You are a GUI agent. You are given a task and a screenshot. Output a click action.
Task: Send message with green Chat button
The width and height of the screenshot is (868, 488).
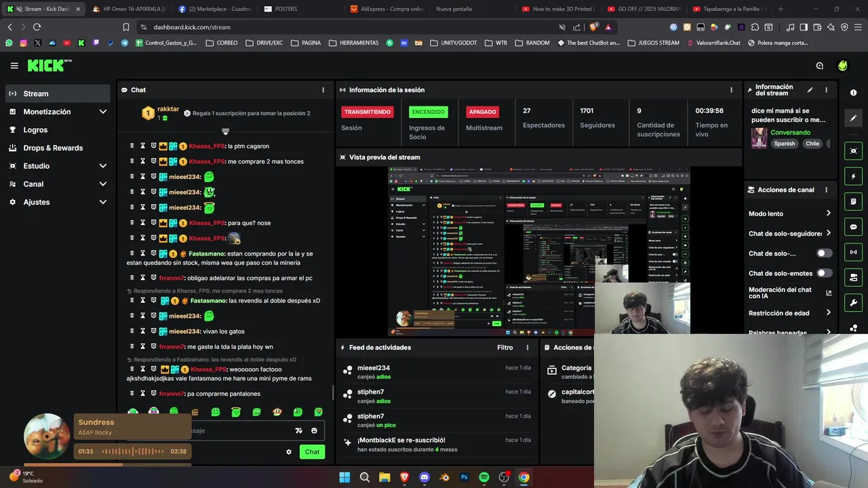312,452
